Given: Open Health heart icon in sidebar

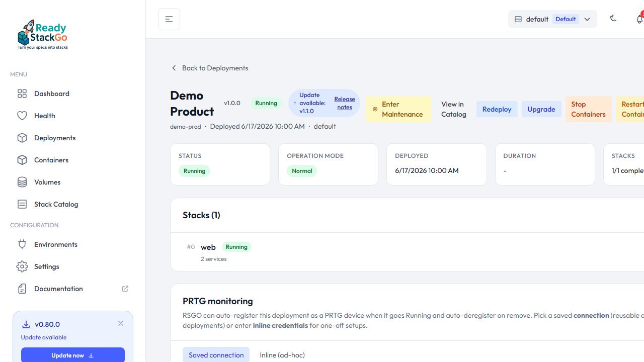Looking at the screenshot, I should click(22, 116).
